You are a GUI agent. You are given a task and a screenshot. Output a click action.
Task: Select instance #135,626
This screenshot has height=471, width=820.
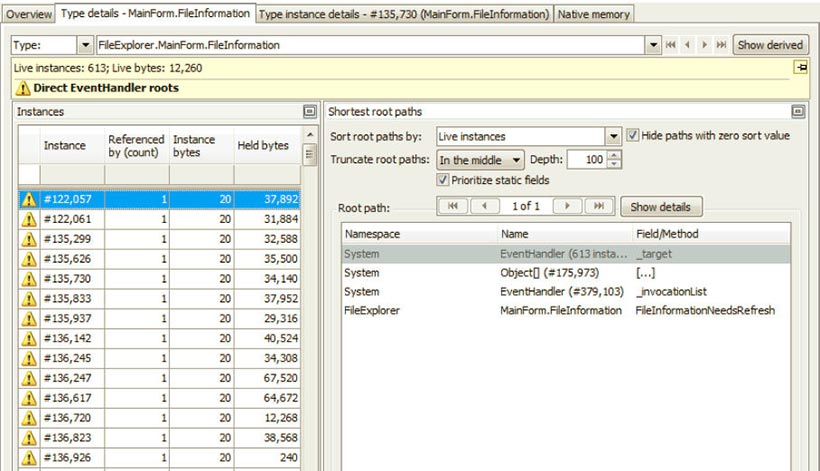(x=160, y=259)
